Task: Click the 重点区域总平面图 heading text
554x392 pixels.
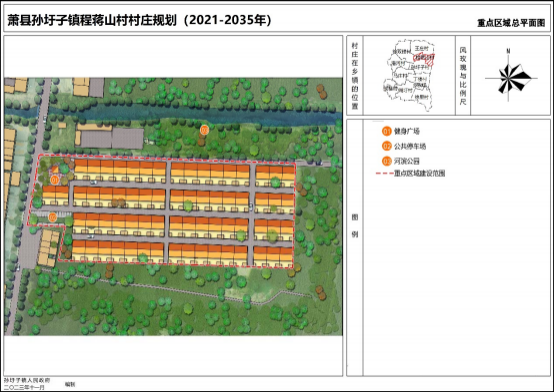Action: tap(511, 23)
